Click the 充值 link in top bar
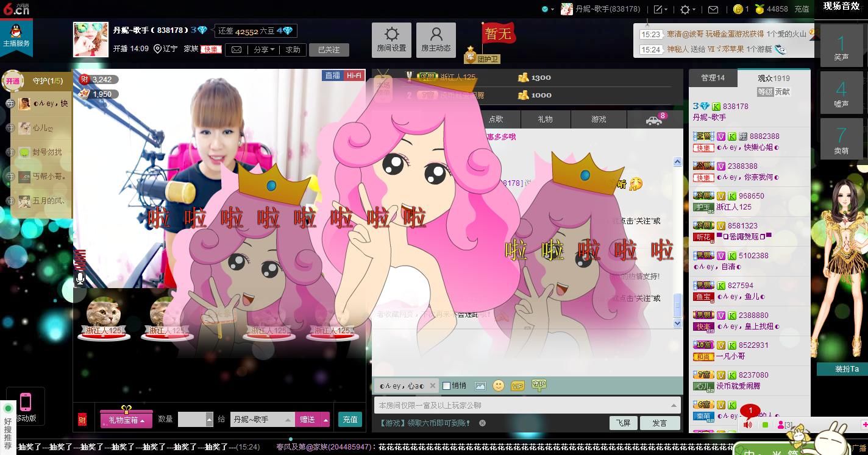Image resolution: width=868 pixels, height=455 pixels. point(802,9)
